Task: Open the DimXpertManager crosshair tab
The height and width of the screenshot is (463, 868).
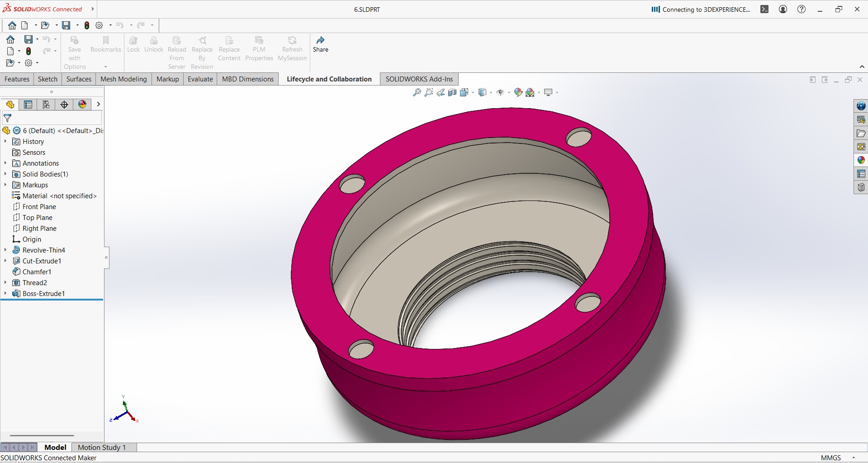Action: [64, 105]
